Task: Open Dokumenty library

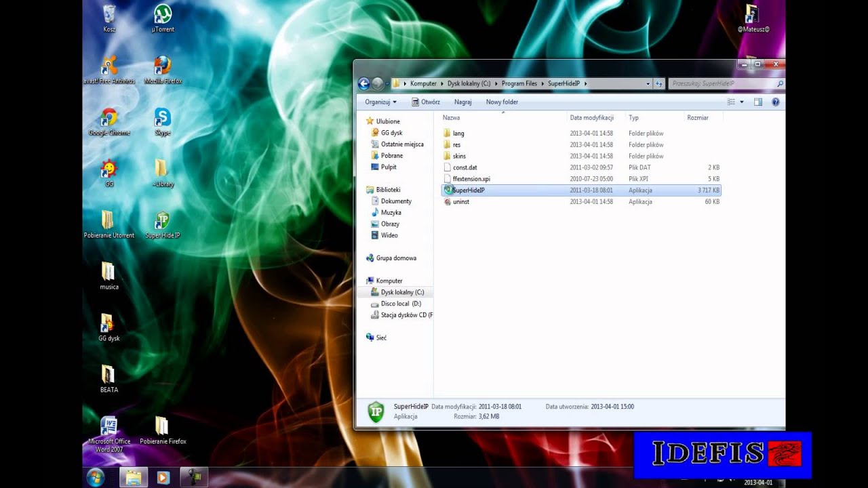Action: click(396, 201)
